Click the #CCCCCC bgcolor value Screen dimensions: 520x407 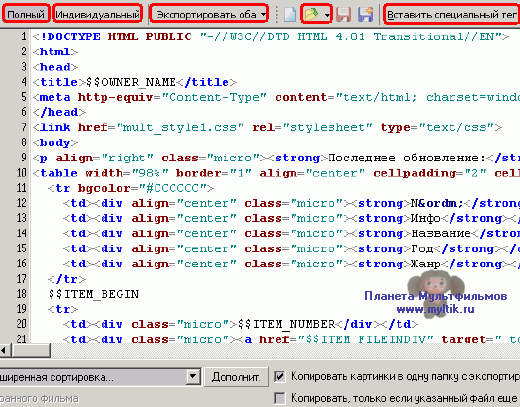(x=172, y=188)
